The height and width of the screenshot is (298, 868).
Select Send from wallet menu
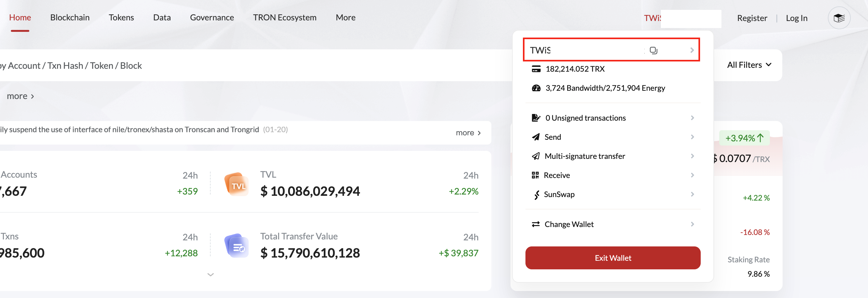point(613,137)
